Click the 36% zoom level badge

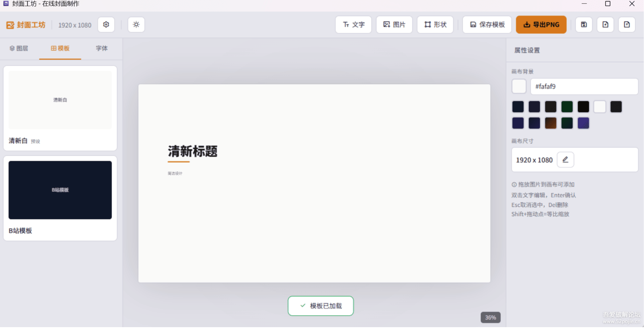(x=490, y=318)
